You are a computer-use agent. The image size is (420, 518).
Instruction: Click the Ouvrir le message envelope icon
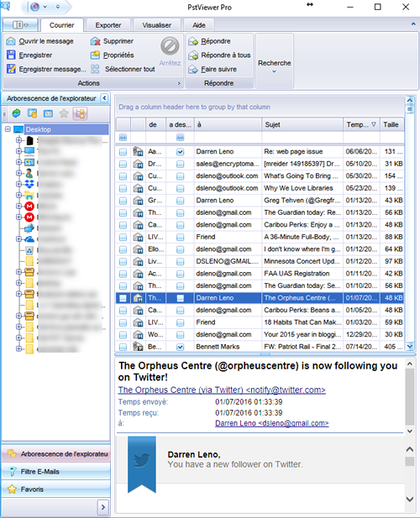coord(11,41)
